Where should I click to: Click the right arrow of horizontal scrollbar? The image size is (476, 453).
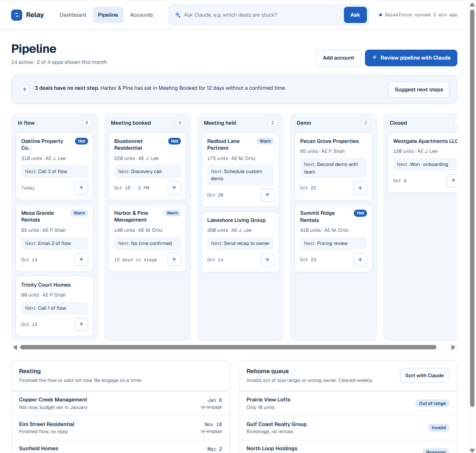pos(453,347)
